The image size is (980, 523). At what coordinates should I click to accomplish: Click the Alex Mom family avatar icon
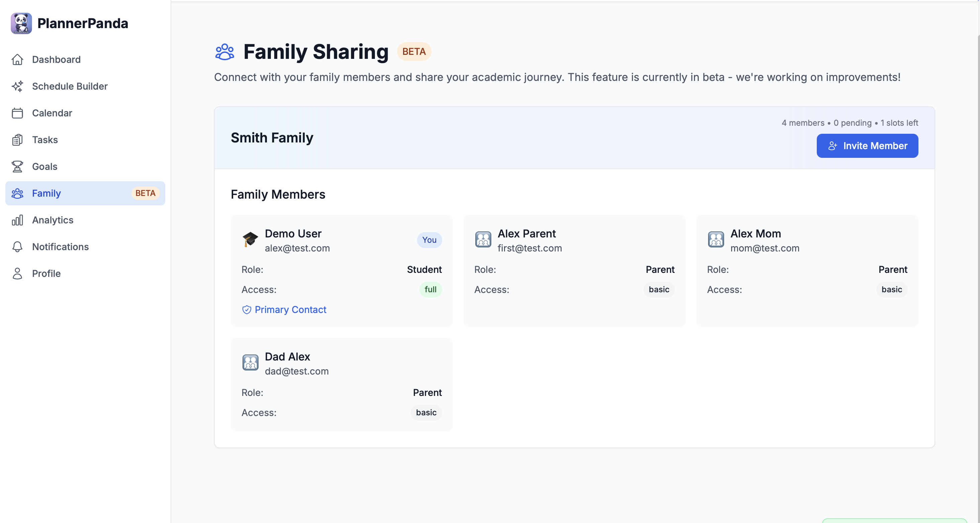point(715,240)
